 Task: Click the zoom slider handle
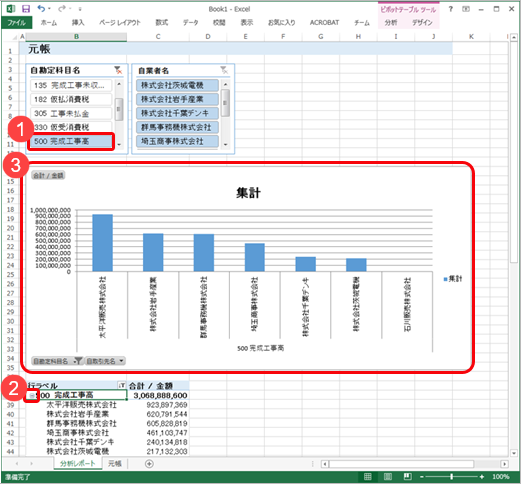point(452,477)
